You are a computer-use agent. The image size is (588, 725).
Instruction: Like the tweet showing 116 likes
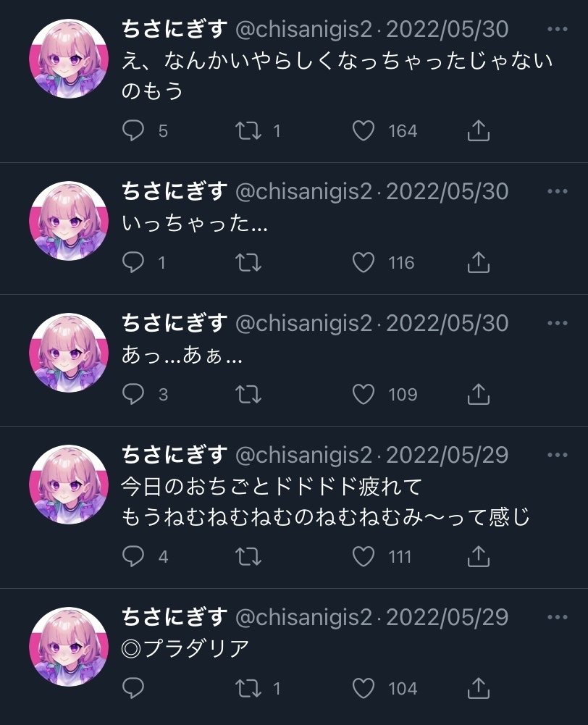point(364,263)
